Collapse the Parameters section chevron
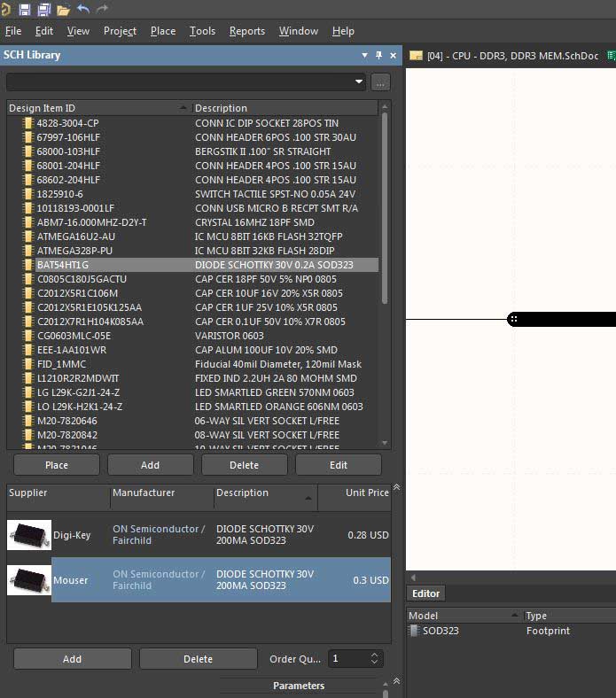 (396, 681)
